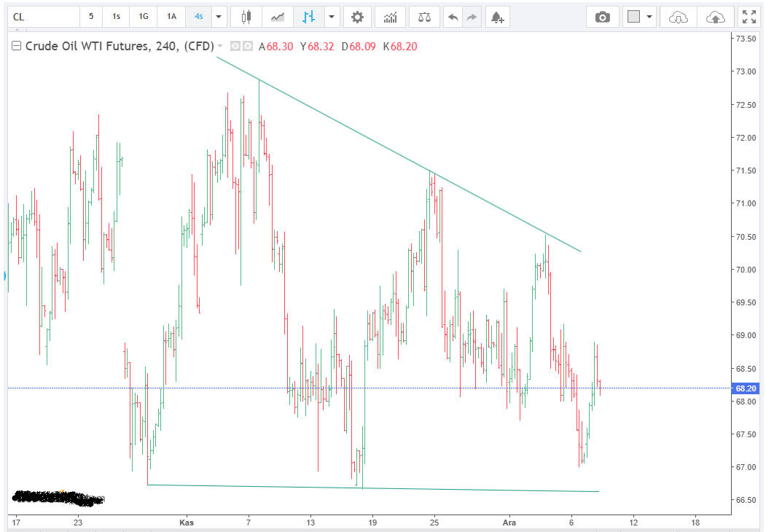Switch to the 1A timeframe
766x532 pixels.
(x=171, y=16)
